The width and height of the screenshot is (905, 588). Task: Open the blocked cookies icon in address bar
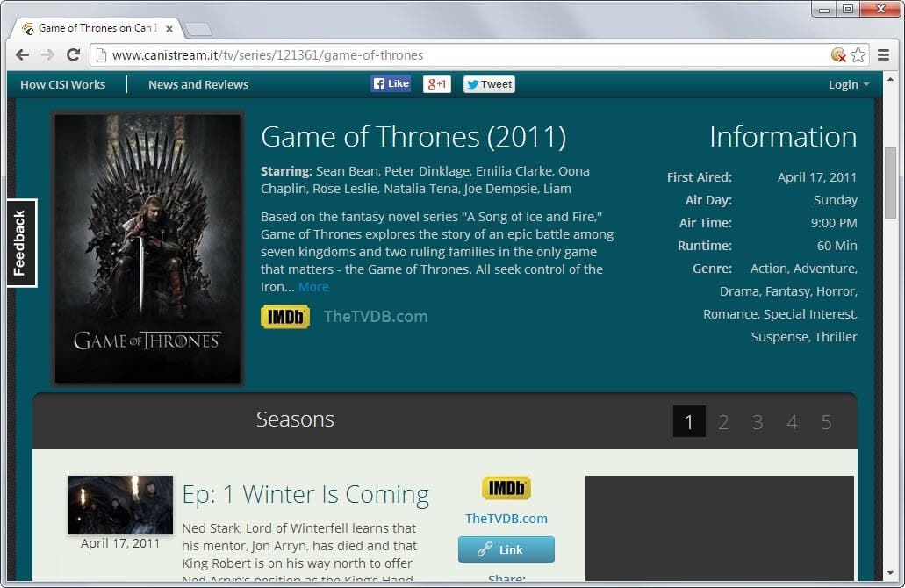tap(838, 54)
